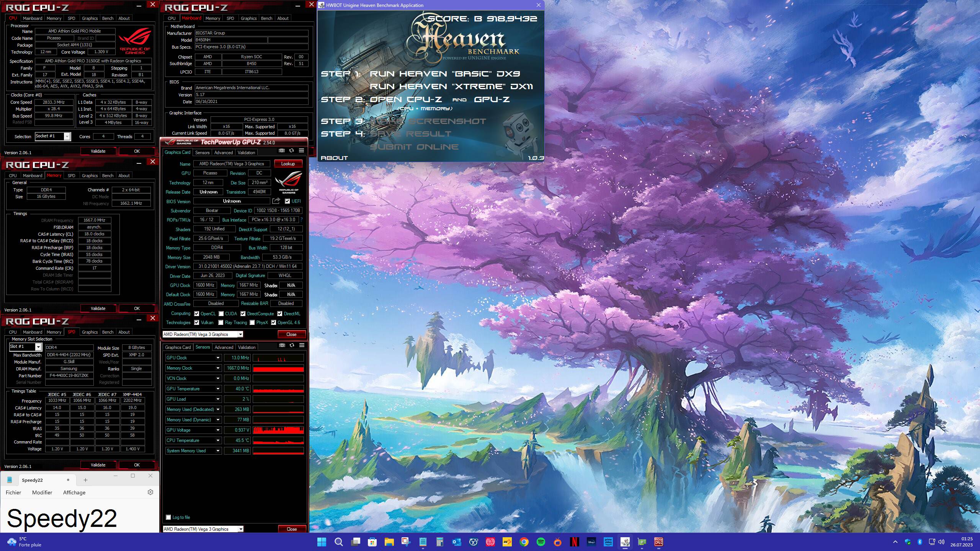The image size is (980, 551).
Task: Click the Bus Interface question mark in GPU-Z
Action: pyautogui.click(x=301, y=220)
